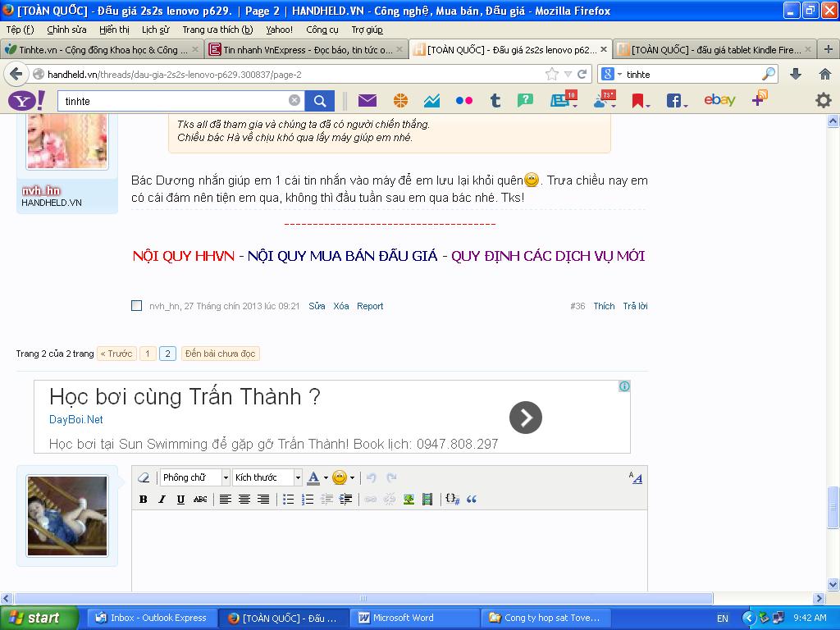The image size is (840, 630).
Task: Open the text color picker button
Action: [x=313, y=477]
